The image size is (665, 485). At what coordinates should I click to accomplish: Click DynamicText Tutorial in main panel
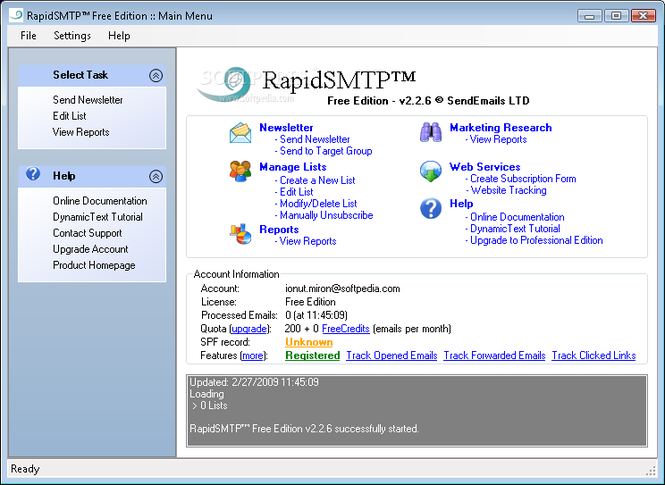pyautogui.click(x=515, y=228)
